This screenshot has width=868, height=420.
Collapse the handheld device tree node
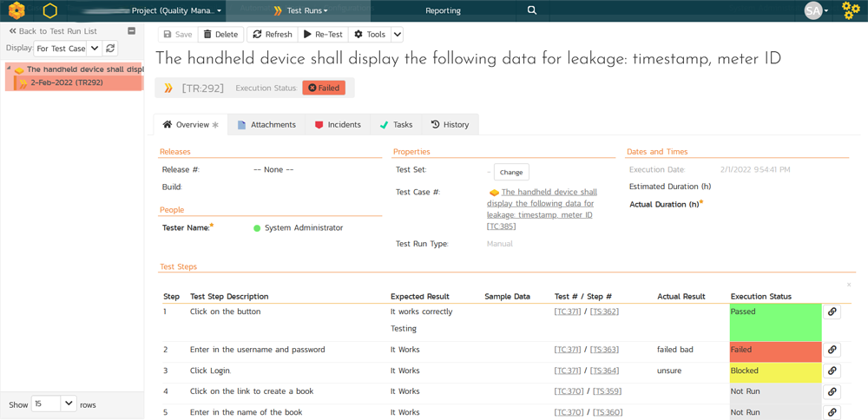click(x=9, y=69)
